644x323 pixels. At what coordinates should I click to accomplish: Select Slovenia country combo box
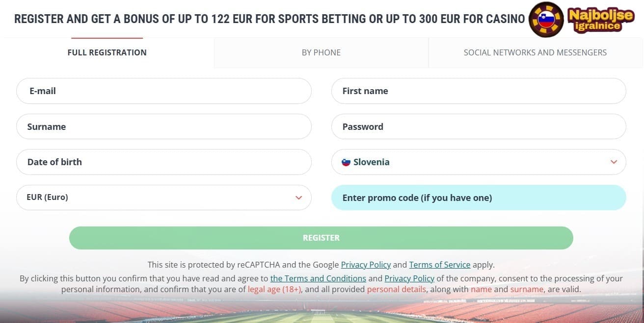(x=479, y=162)
